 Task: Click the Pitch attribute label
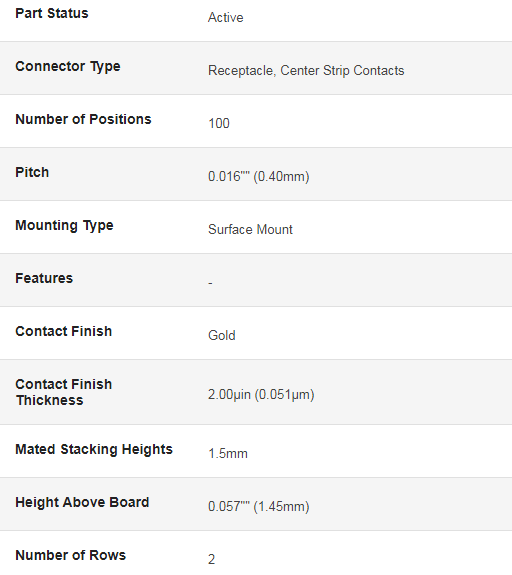pyautogui.click(x=32, y=172)
